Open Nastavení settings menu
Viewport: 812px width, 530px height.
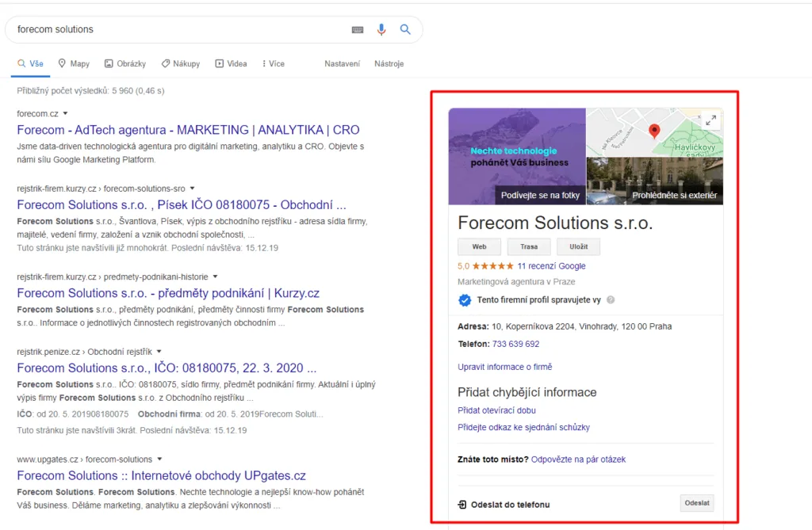point(342,63)
